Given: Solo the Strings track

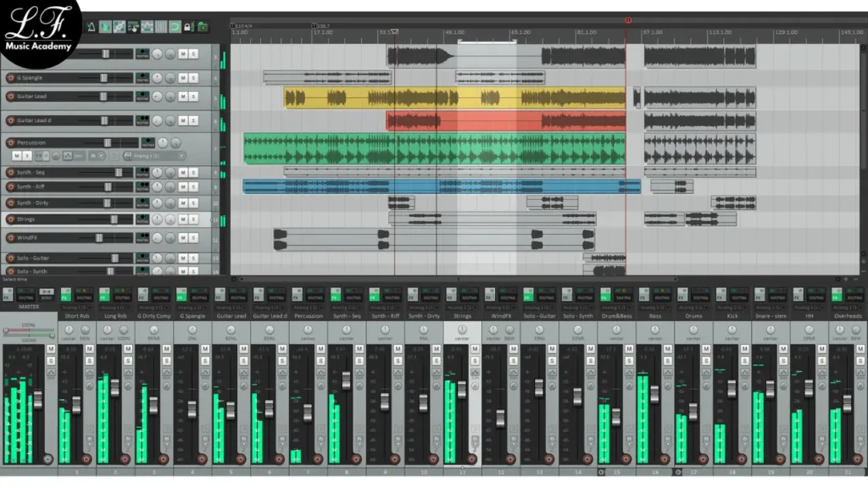Looking at the screenshot, I should (192, 219).
